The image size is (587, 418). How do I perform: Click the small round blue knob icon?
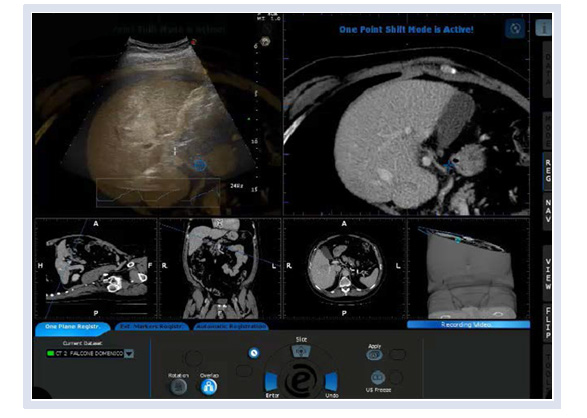click(x=254, y=353)
